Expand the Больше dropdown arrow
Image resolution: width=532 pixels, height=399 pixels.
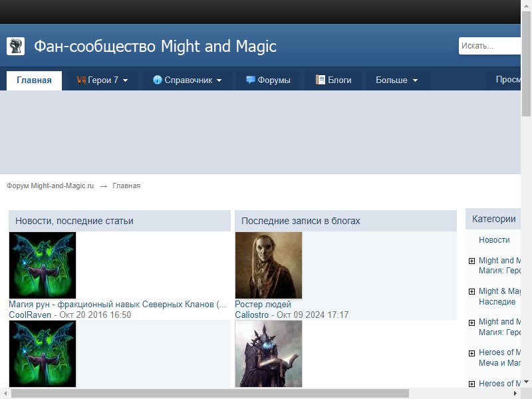click(x=415, y=80)
